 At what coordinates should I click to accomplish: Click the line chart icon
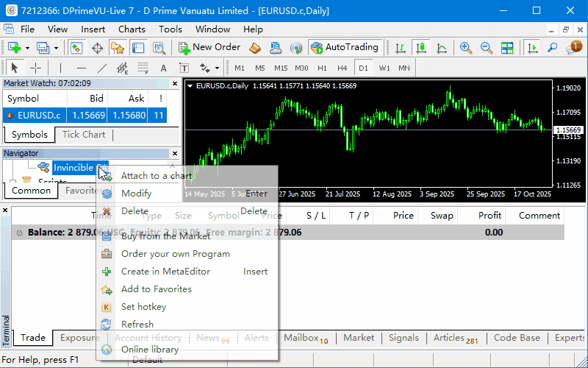pos(442,47)
